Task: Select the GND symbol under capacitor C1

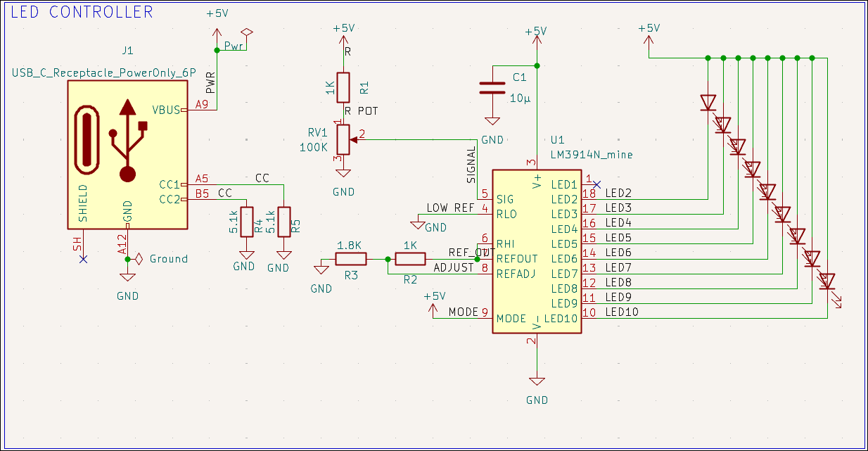Action: pyautogui.click(x=492, y=121)
